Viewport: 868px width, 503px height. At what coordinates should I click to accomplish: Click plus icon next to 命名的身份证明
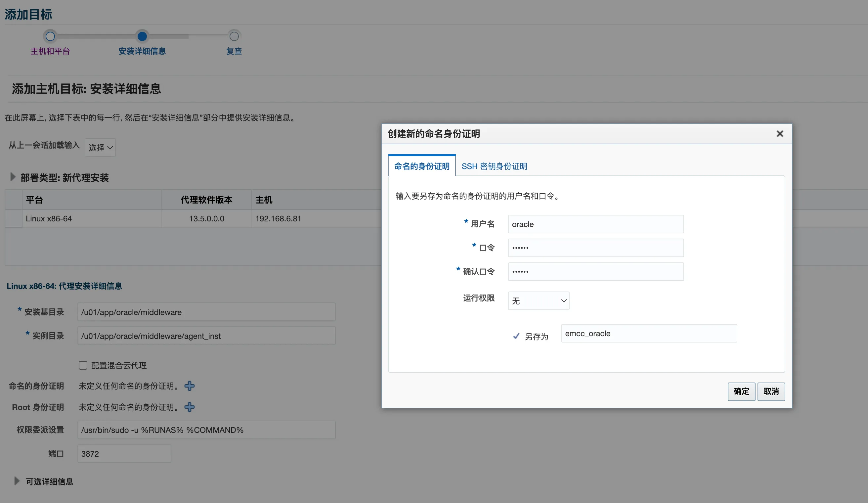tap(190, 386)
